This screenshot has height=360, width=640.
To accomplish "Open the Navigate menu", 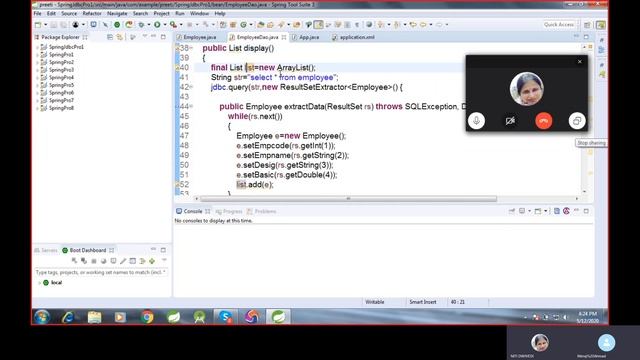I will pyautogui.click(x=117, y=13).
